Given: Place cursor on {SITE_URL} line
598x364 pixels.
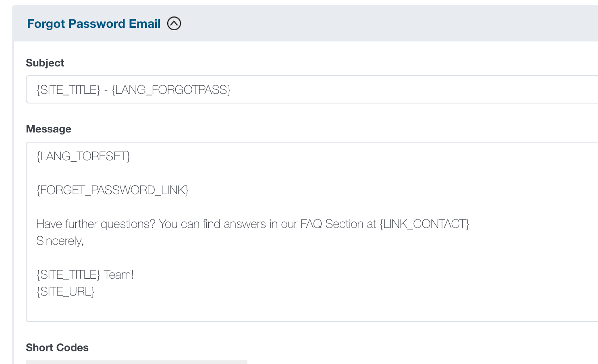Looking at the screenshot, I should click(65, 292).
